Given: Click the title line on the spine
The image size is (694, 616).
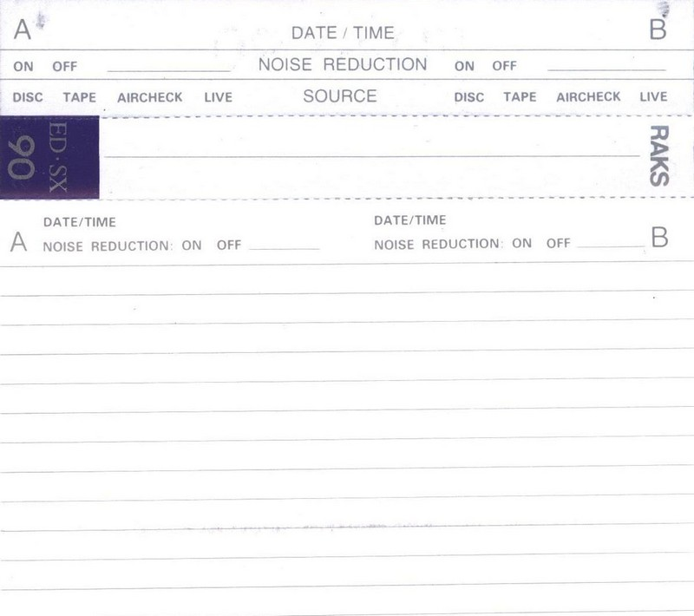Looking at the screenshot, I should 371,154.
